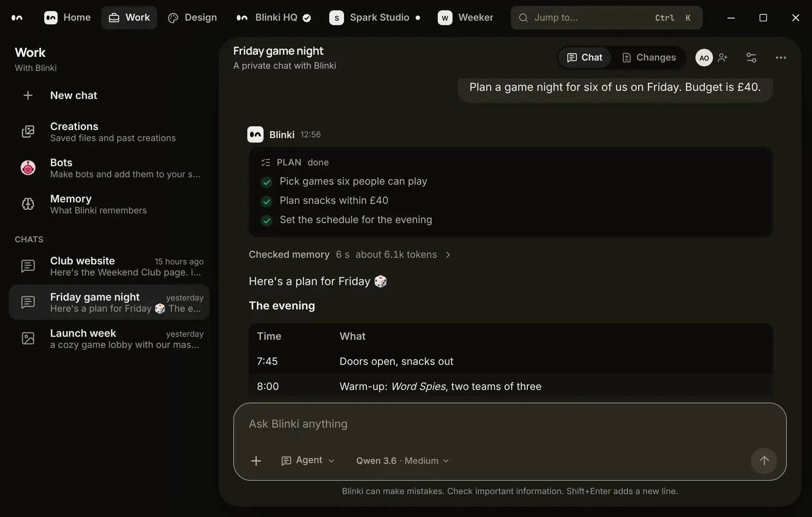Switch to the Spark Studio workspace

click(x=375, y=18)
